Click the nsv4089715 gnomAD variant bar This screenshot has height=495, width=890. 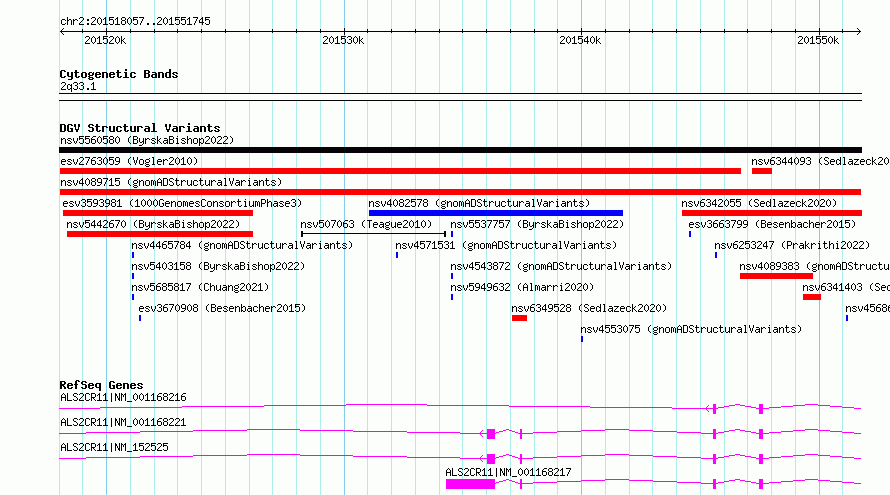point(460,192)
